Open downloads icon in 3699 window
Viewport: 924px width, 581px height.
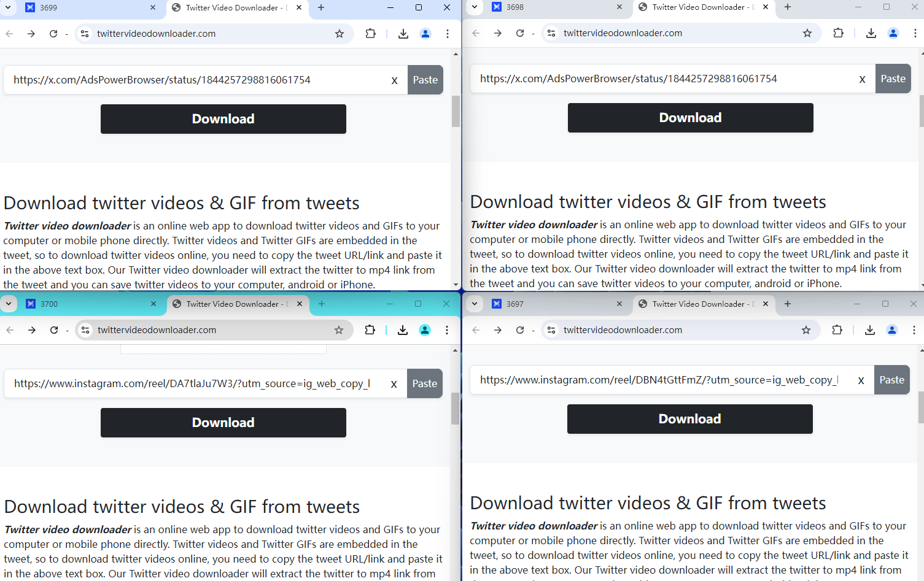(x=403, y=34)
